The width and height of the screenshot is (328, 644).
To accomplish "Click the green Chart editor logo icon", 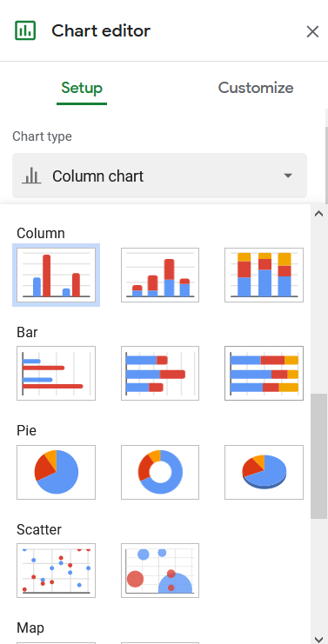I will pos(25,30).
